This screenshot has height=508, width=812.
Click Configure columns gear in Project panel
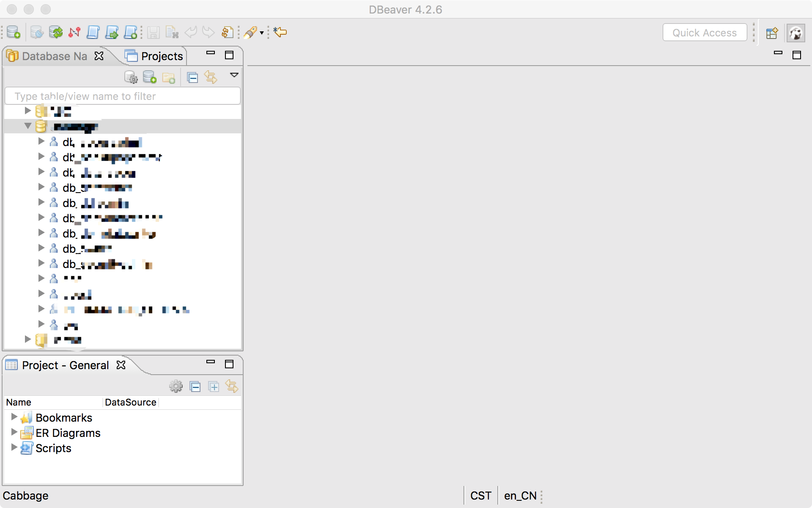pos(176,386)
